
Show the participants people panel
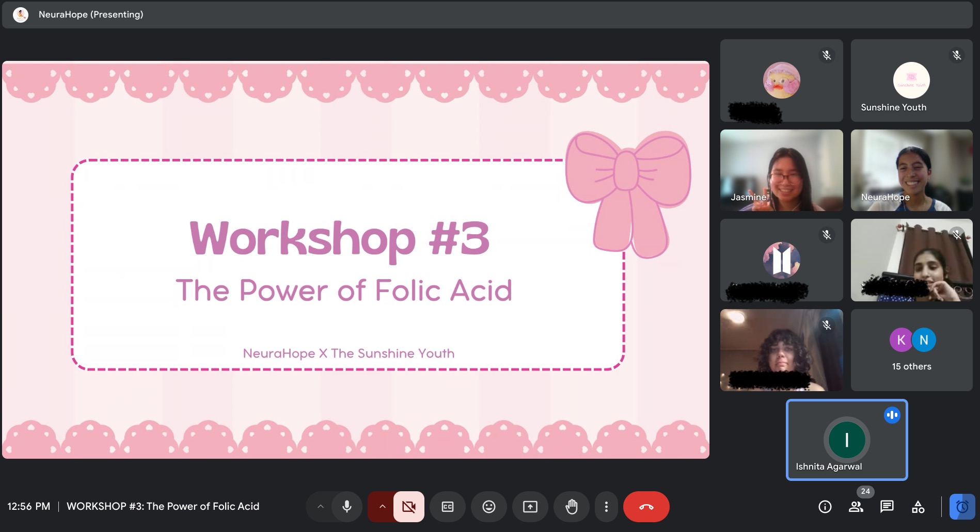coord(856,507)
